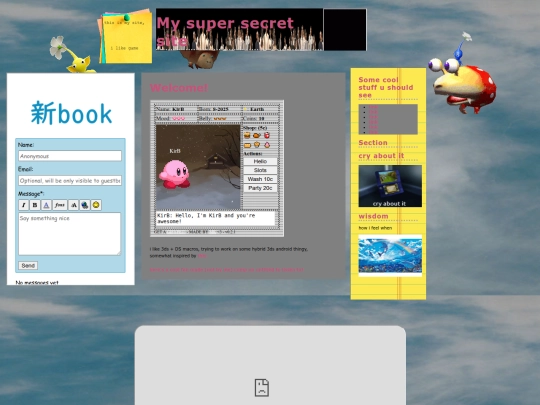Click the Kir8 dialogue text box
540x405 pixels.
[x=216, y=218]
